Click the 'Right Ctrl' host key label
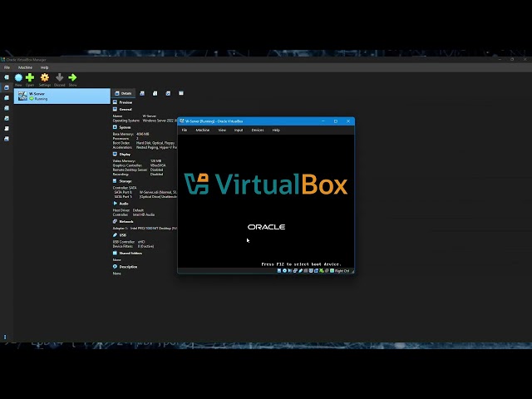 (342, 271)
